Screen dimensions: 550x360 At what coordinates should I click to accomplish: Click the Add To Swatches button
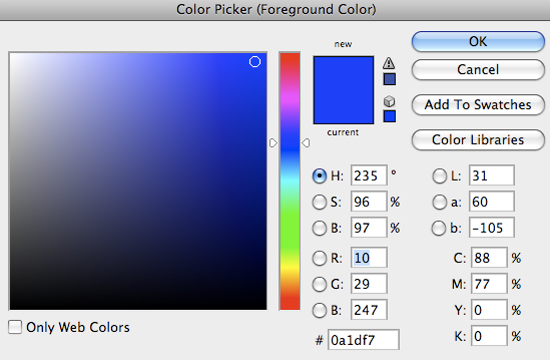[x=478, y=105]
